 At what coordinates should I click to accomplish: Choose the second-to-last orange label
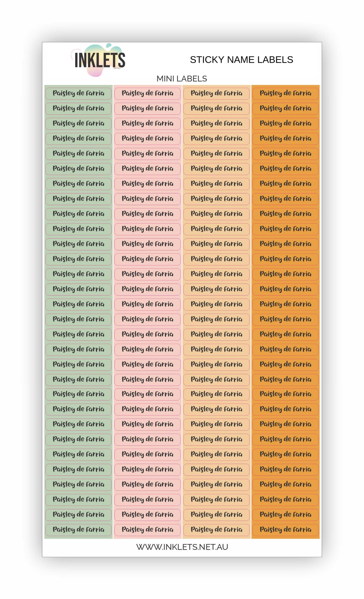coord(285,515)
